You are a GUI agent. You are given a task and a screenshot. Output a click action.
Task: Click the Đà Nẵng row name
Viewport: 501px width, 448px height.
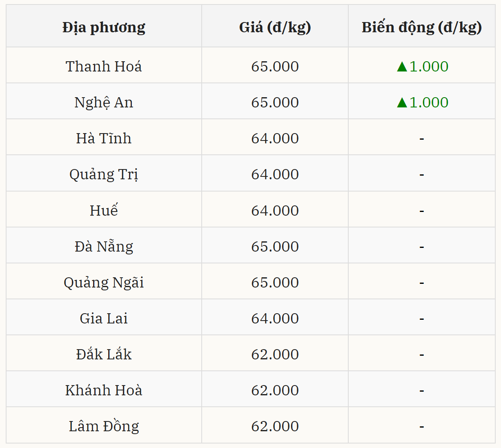coord(104,247)
